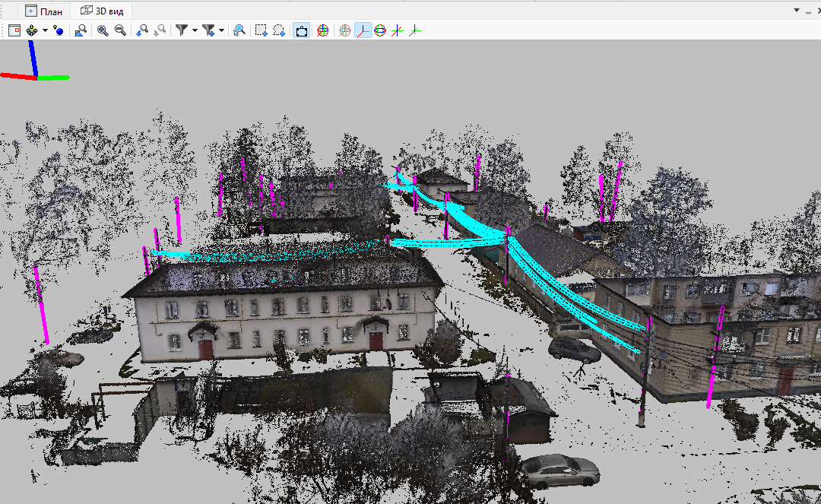This screenshot has height=504, width=821.
Task: Click the rectangular selection add tool
Action: pos(261,30)
